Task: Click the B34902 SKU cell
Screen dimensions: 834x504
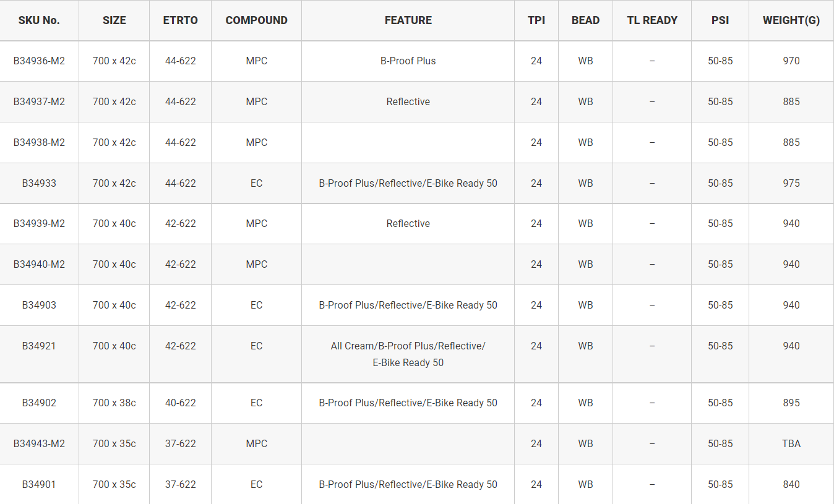Action: pos(39,403)
